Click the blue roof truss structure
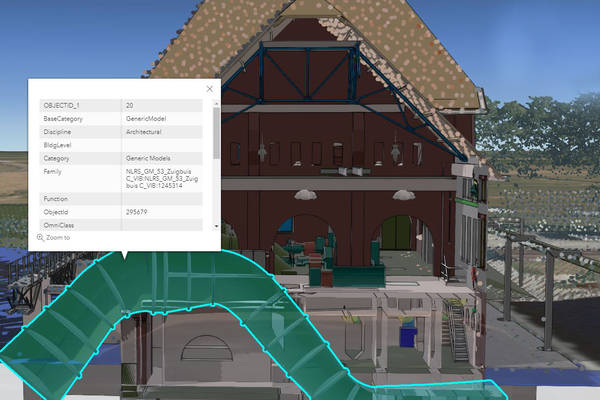 [x=330, y=72]
